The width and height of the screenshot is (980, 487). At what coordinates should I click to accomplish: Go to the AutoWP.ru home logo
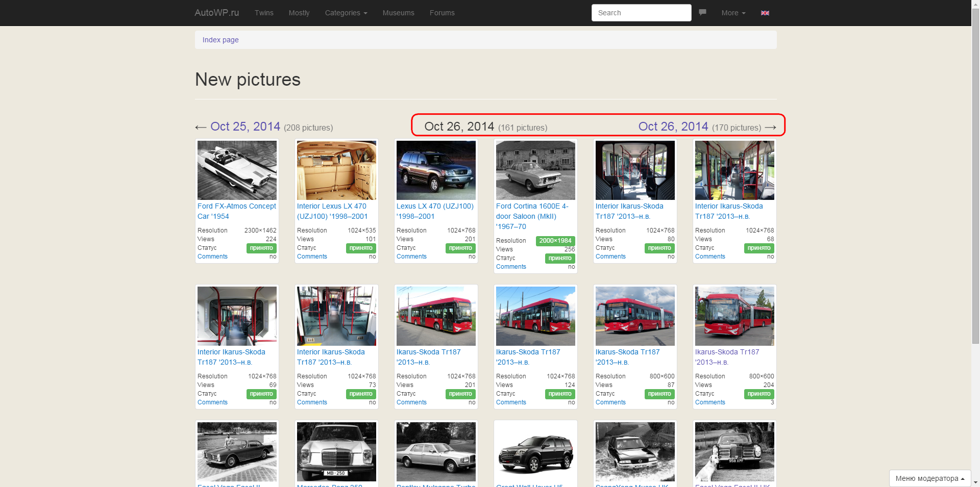216,13
